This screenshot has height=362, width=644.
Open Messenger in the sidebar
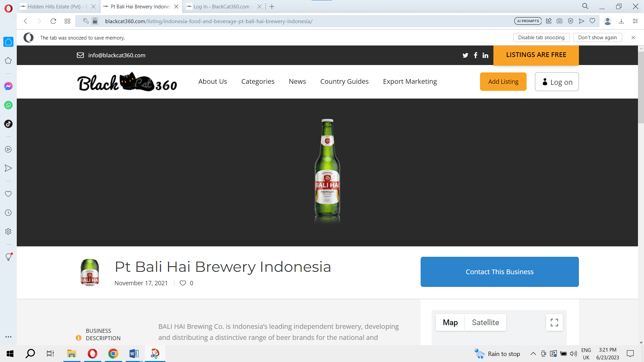(8, 86)
